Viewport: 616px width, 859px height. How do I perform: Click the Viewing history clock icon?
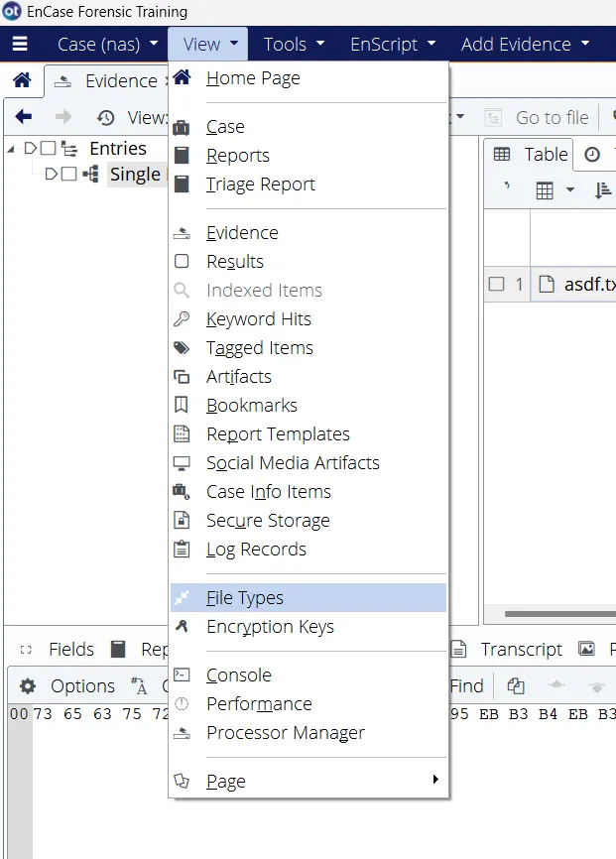tap(105, 117)
